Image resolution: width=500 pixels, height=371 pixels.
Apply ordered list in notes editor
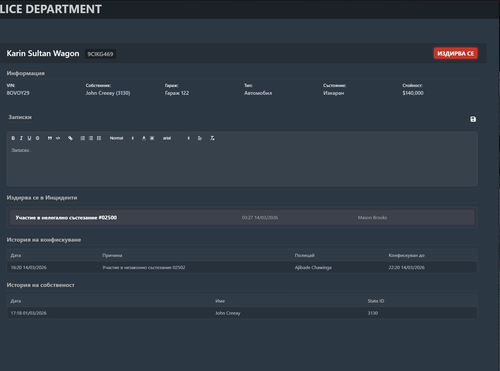[83, 138]
